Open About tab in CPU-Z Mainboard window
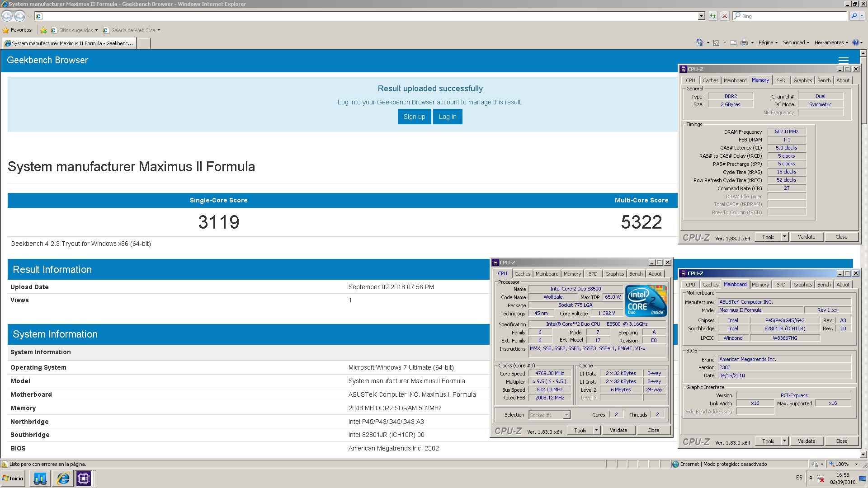This screenshot has width=868, height=488. click(843, 285)
